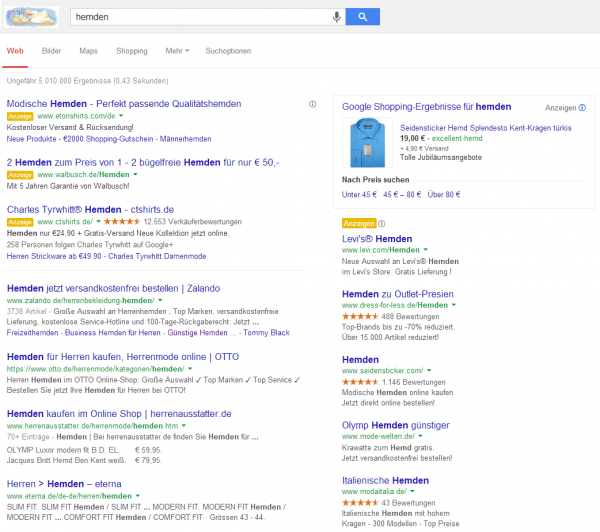Screen dimensions: 600x532
Task: Start voice search with microphone icon
Action: 337,17
